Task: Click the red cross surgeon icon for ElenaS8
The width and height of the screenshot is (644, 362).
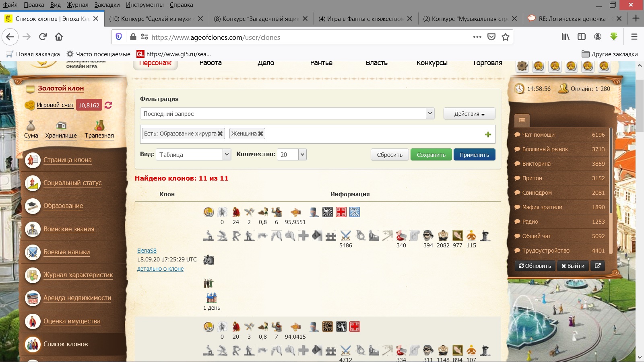Action: (341, 212)
